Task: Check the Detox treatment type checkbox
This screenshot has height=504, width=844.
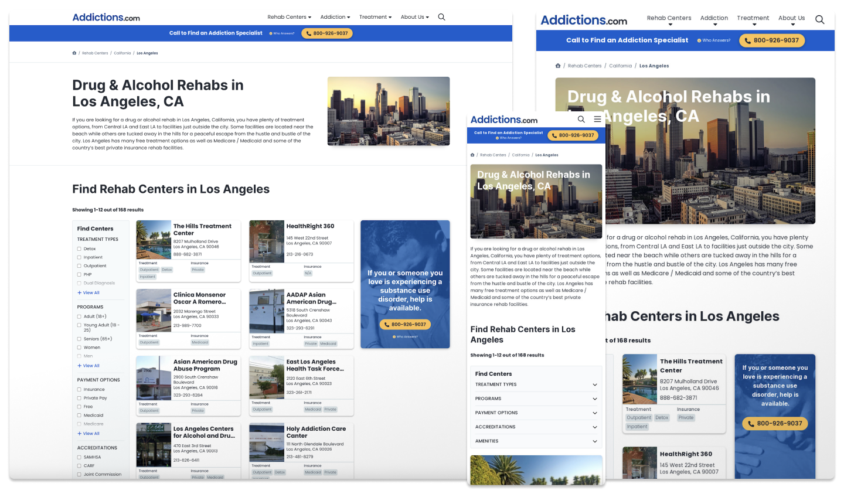Action: pos(79,248)
